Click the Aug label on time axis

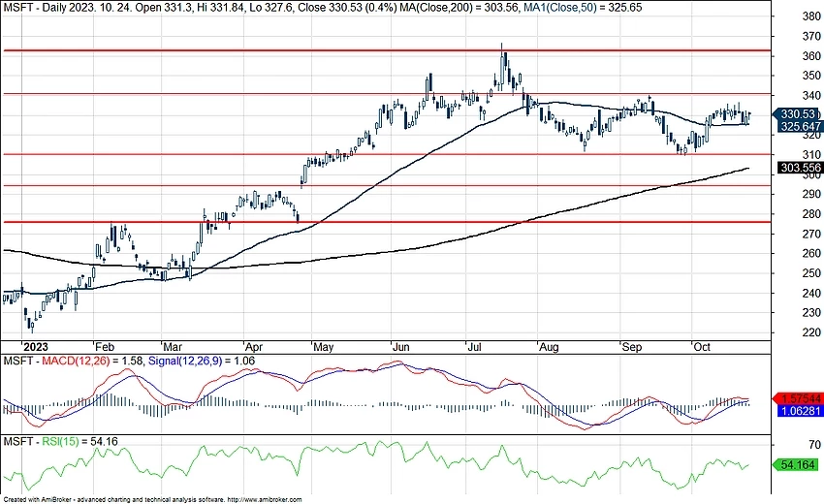coord(549,347)
